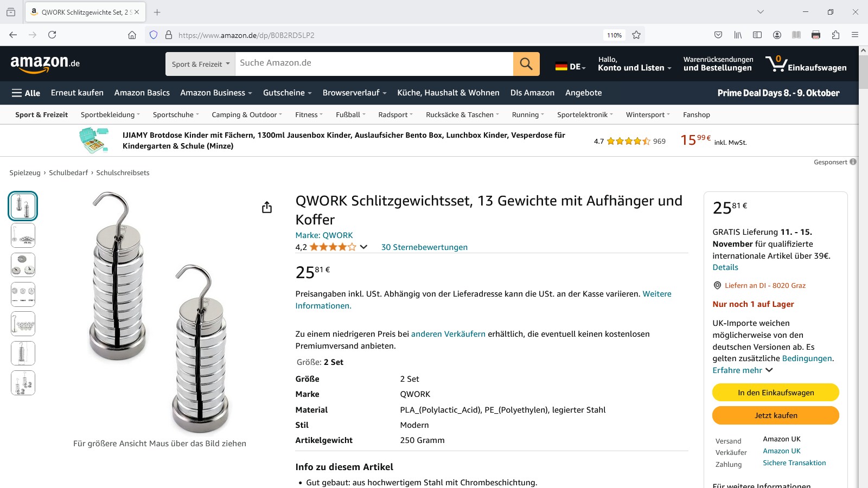
Task: Open the Einkaufswagen cart icon
Action: click(806, 64)
